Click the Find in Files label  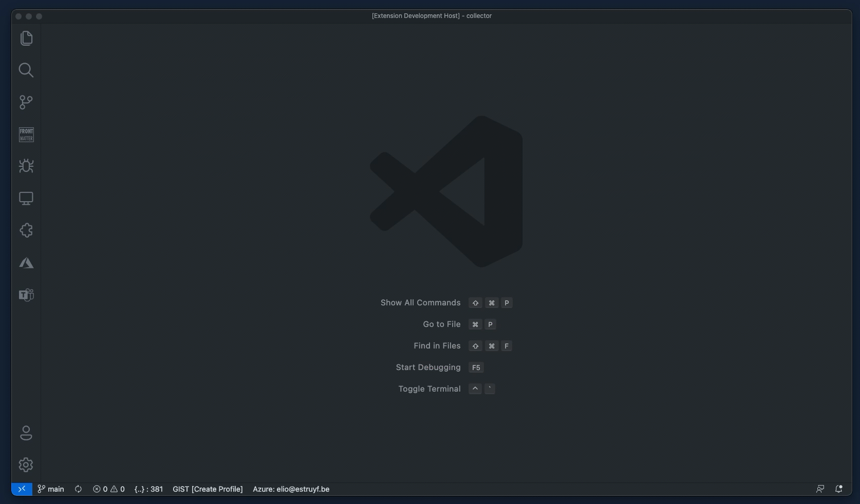pos(437,346)
